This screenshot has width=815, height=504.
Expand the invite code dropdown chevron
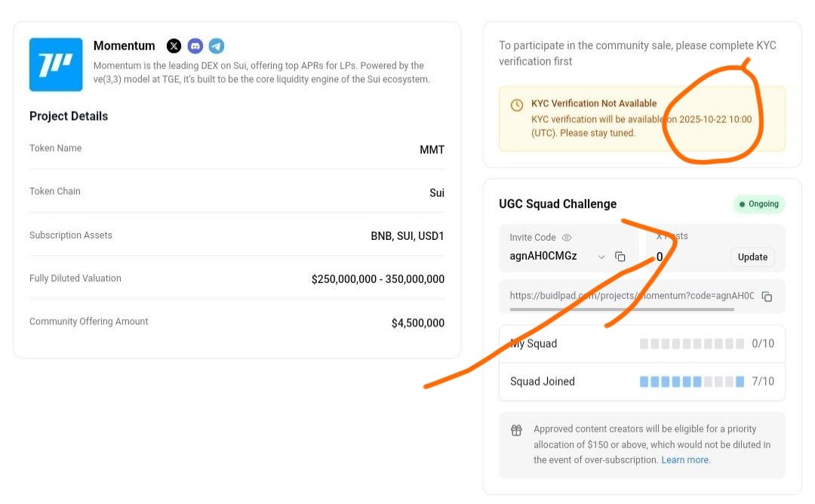(x=601, y=257)
